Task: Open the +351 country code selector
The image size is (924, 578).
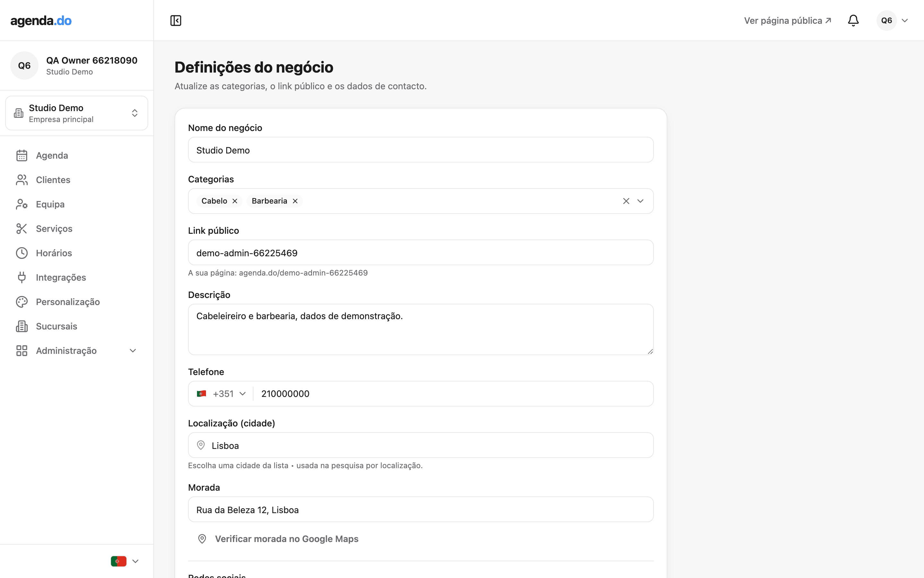Action: 221,394
